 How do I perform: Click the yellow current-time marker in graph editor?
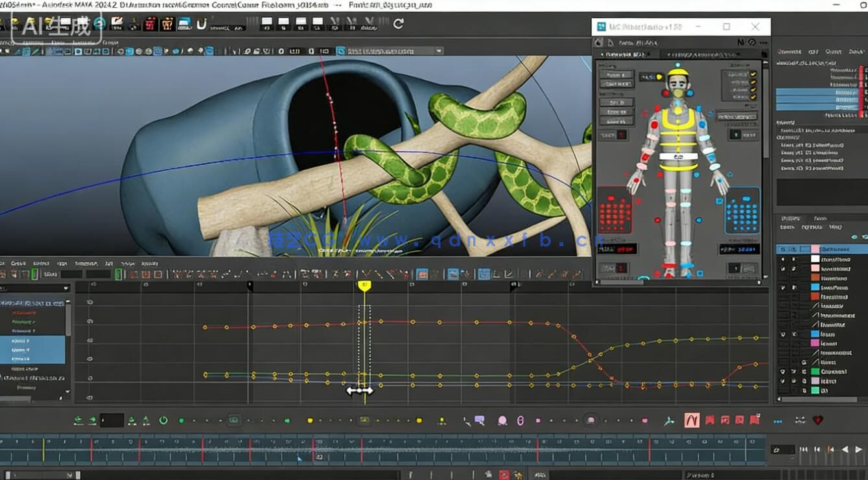coord(364,285)
